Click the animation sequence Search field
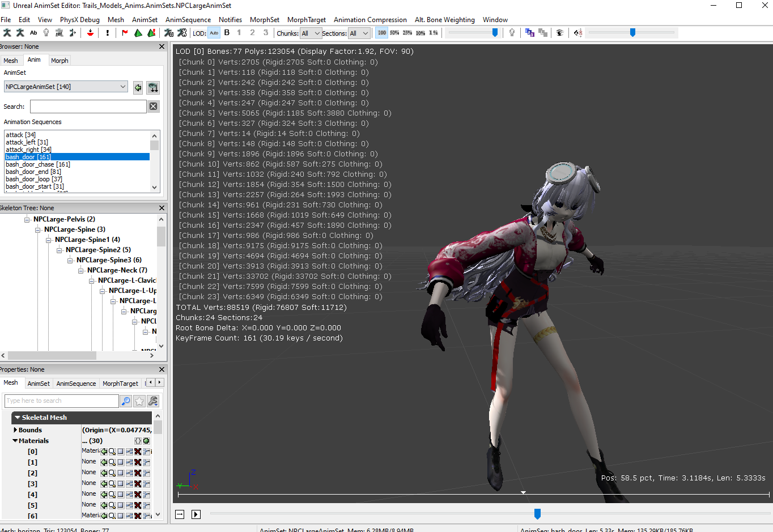773x532 pixels. pos(88,107)
